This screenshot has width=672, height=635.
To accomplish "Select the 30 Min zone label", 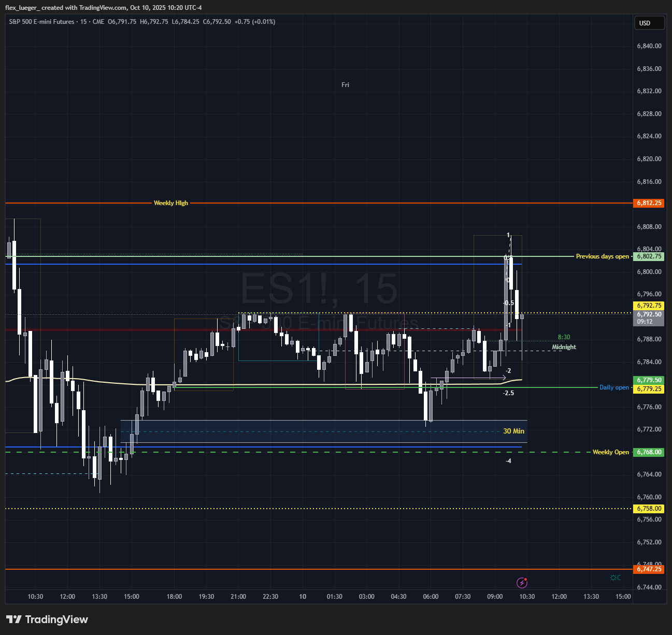I will 513,431.
